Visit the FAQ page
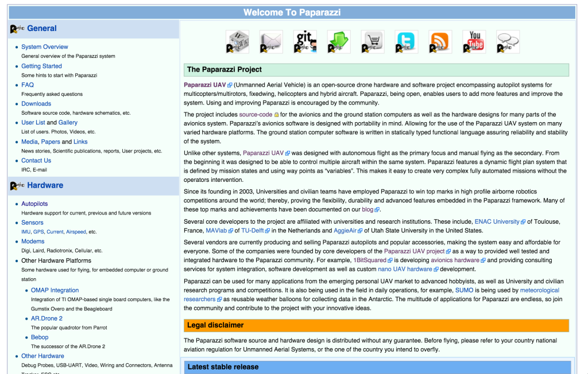The height and width of the screenshot is (374, 588). [28, 85]
